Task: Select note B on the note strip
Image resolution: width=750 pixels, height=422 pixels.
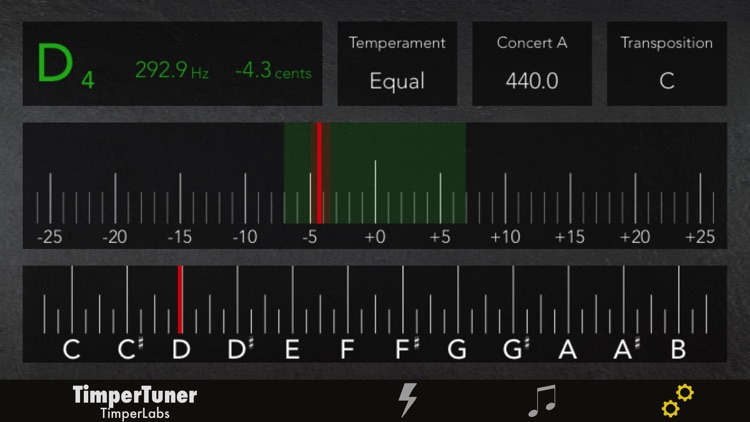Action: [678, 350]
